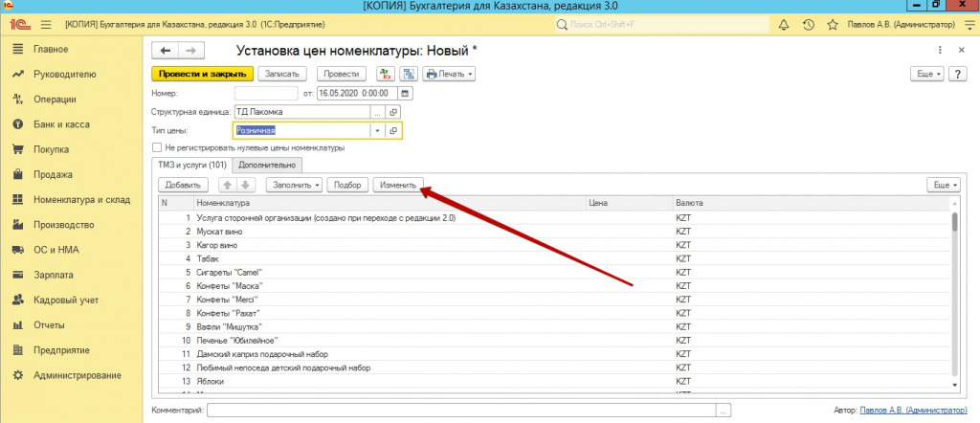Expand Тип цены dropdown arrow
The width and height of the screenshot is (980, 423).
point(377,130)
